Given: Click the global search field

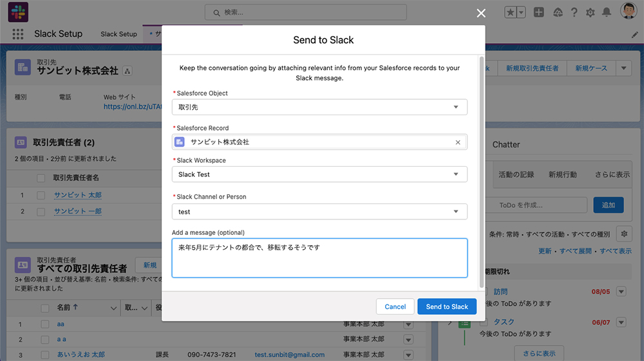Looking at the screenshot, I should click(305, 12).
